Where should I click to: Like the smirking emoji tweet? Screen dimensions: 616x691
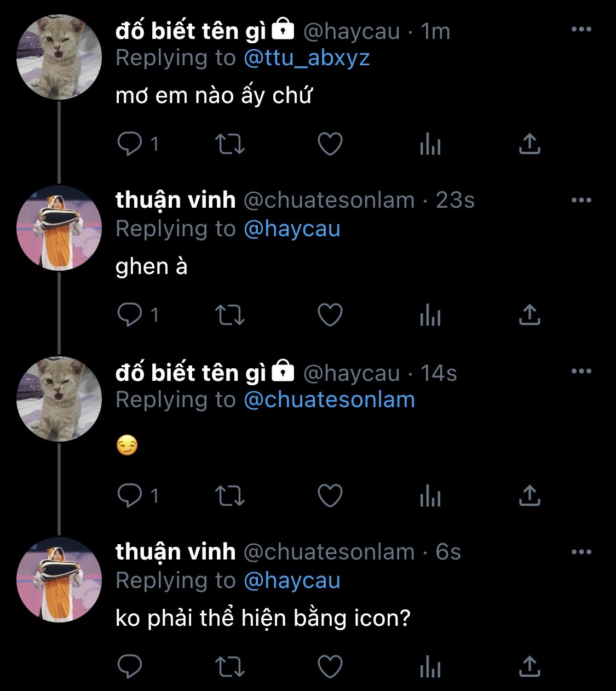[330, 496]
